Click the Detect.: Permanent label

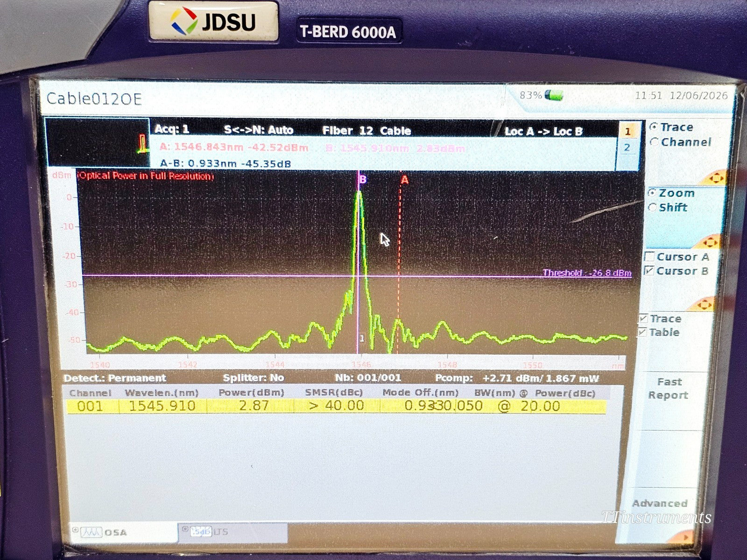[115, 378]
